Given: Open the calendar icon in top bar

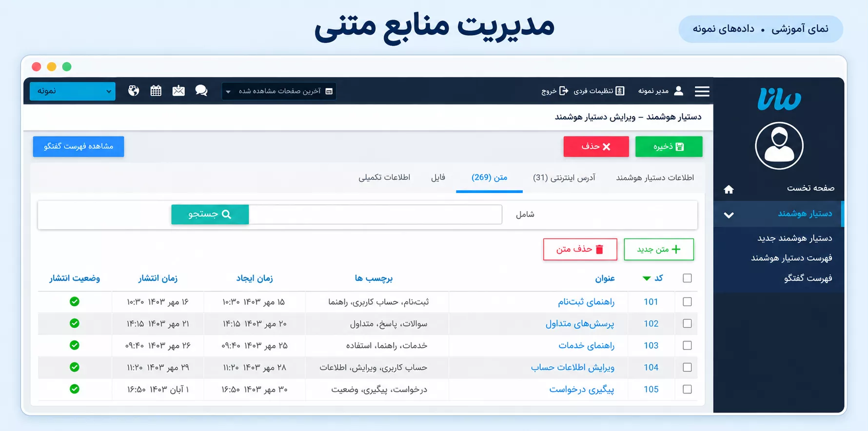Looking at the screenshot, I should (156, 91).
